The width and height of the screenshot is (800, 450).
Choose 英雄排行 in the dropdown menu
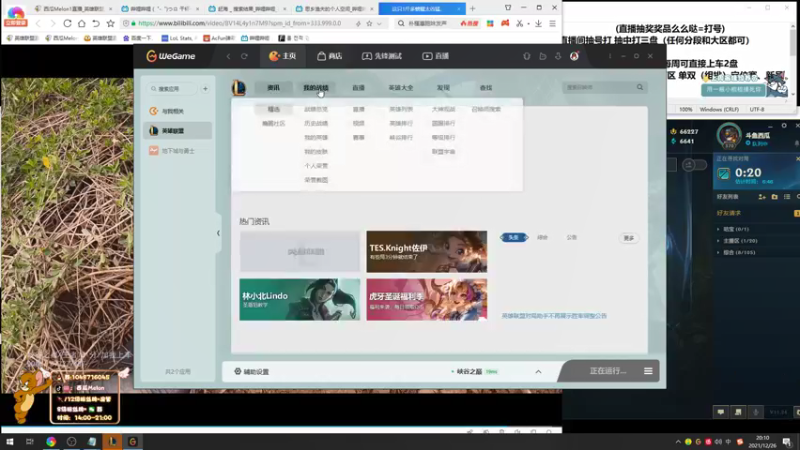click(401, 123)
